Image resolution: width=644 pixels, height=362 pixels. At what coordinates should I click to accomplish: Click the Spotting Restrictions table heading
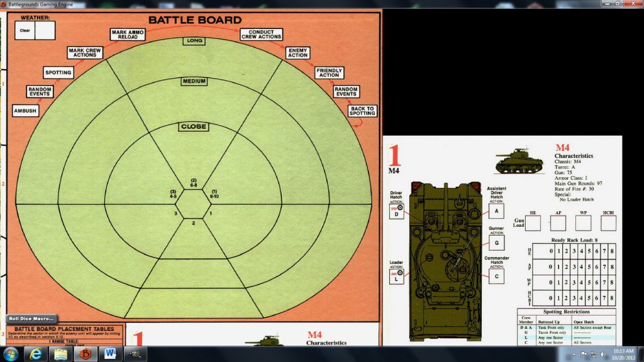point(567,312)
